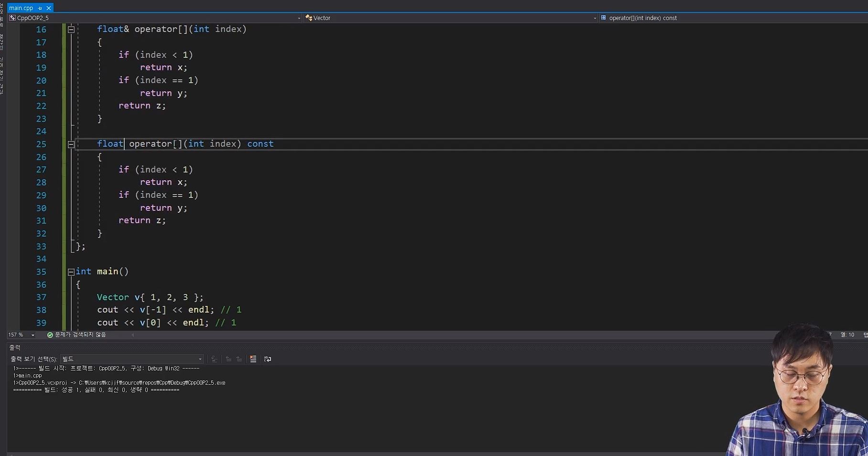This screenshot has width=868, height=456.
Task: Click 'Vector' type on line 37
Action: [113, 297]
